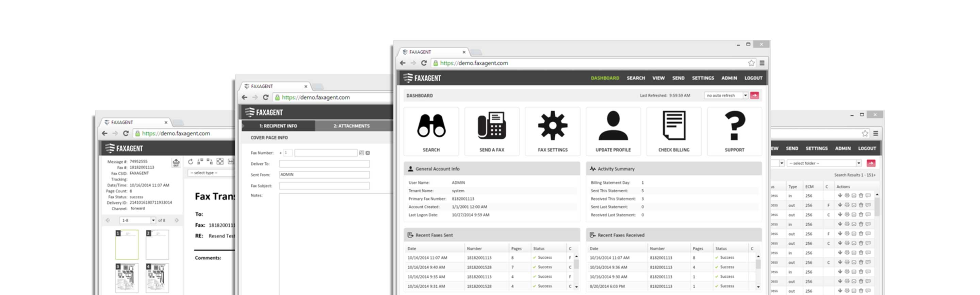Image resolution: width=980 pixels, height=295 pixels.
Task: Click the FAXAGENT browser tab in the front window
Action: point(433,52)
